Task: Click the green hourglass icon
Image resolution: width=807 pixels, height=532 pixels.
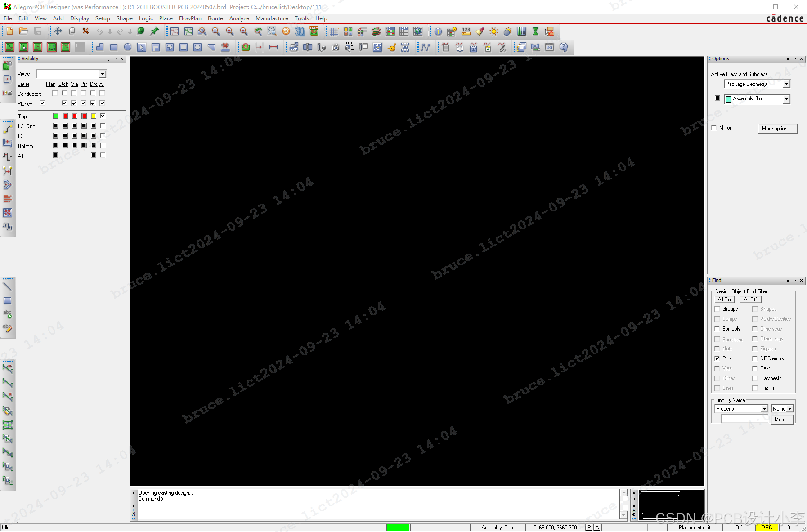Action: tap(535, 31)
